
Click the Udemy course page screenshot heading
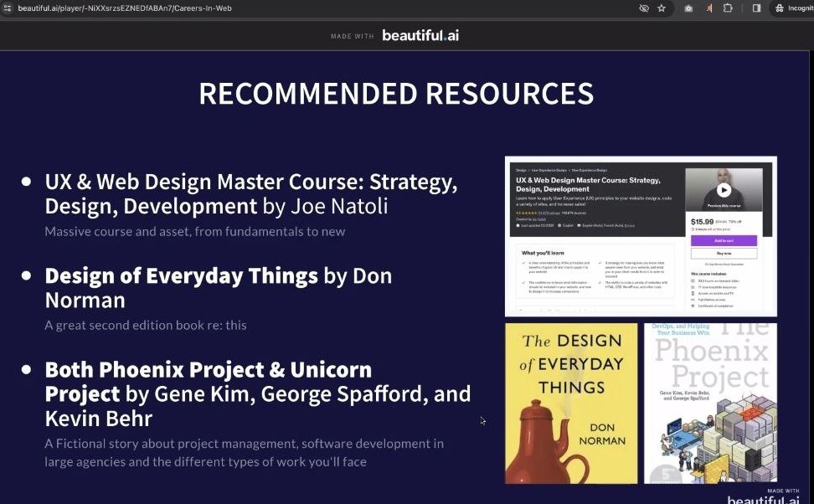pos(588,184)
